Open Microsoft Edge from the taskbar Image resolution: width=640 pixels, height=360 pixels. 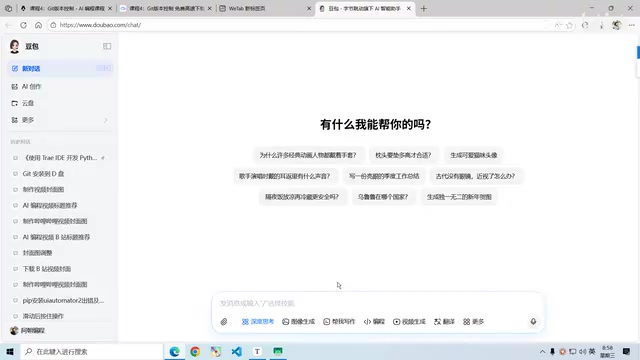(175, 351)
